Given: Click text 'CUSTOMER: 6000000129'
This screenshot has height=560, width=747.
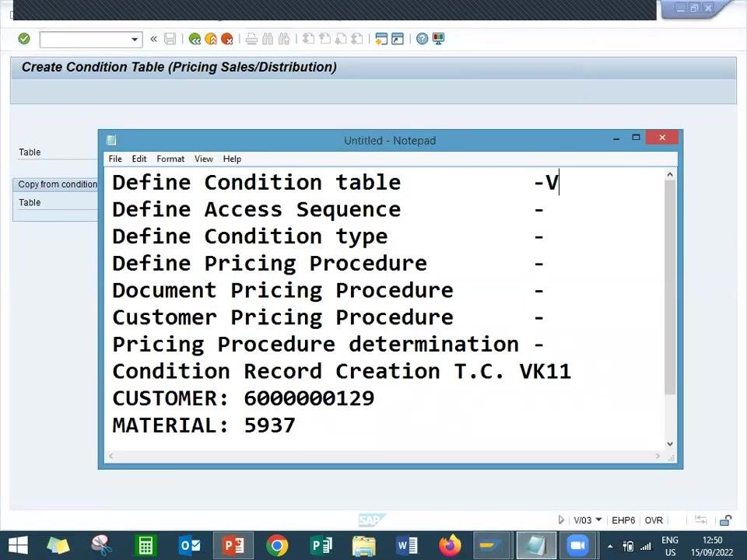Looking at the screenshot, I should [x=244, y=398].
